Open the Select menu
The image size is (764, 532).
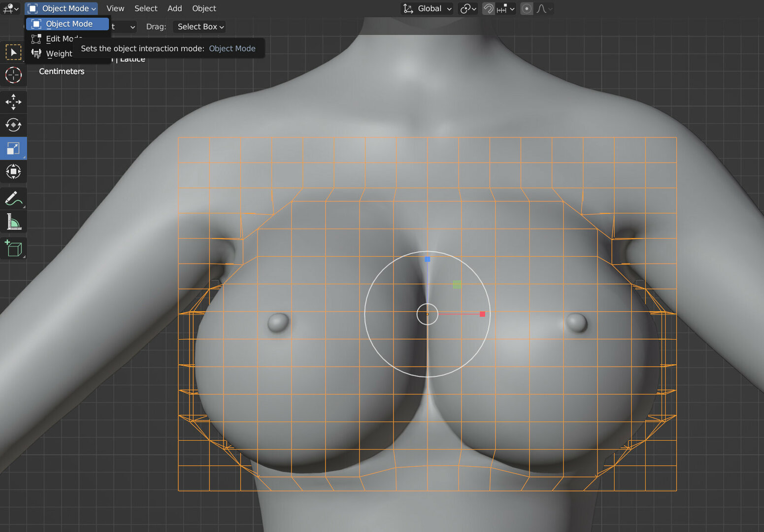pos(146,8)
